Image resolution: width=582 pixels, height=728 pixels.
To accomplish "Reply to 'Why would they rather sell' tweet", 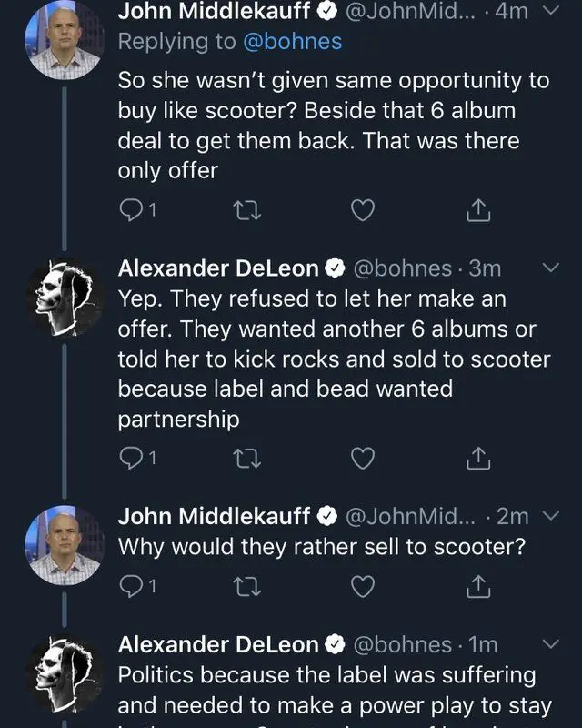I will (131, 588).
